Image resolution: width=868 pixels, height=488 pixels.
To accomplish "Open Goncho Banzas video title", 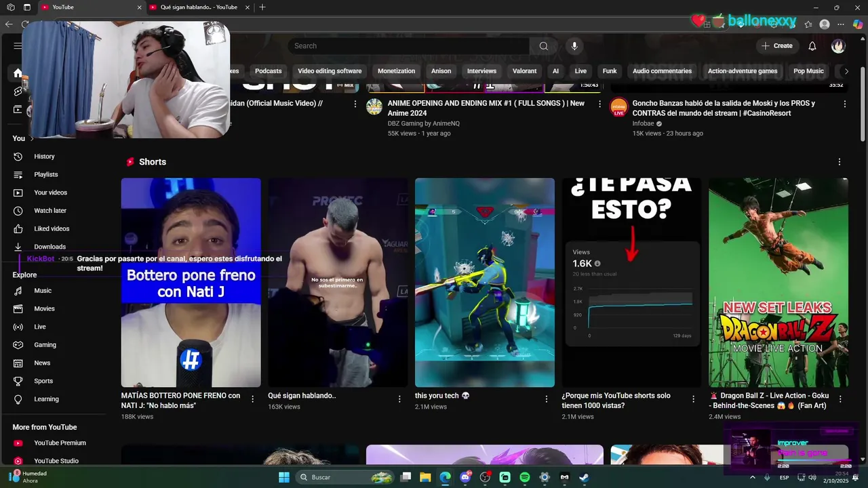I will click(x=724, y=108).
